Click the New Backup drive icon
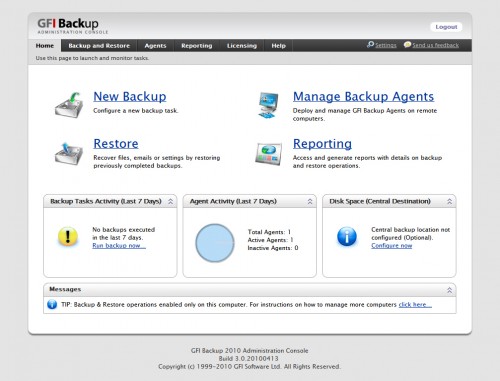 69,105
